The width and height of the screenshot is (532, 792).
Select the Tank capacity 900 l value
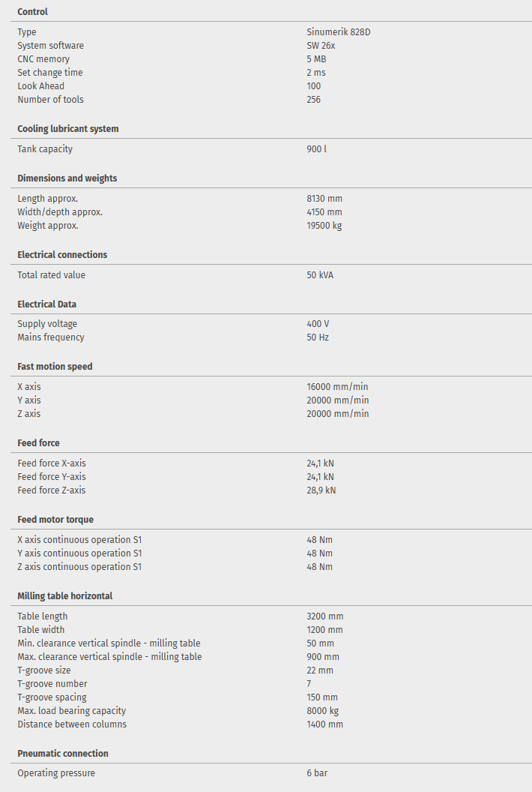point(316,149)
